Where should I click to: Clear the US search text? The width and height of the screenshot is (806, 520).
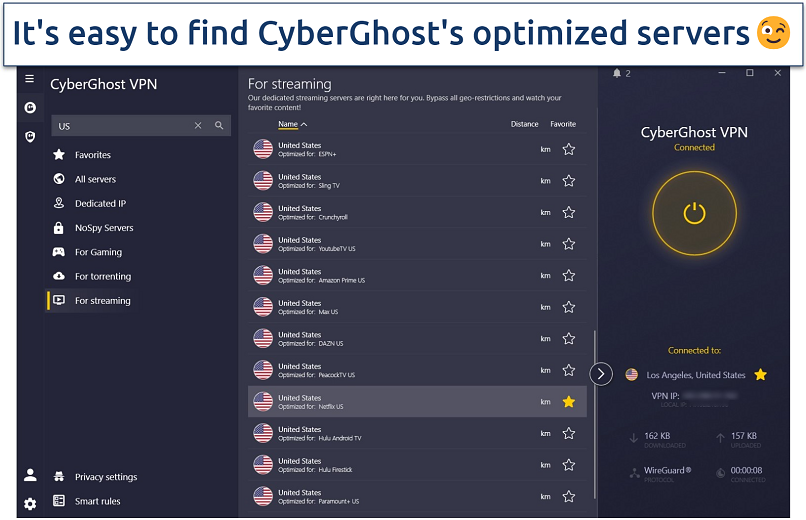coord(198,125)
